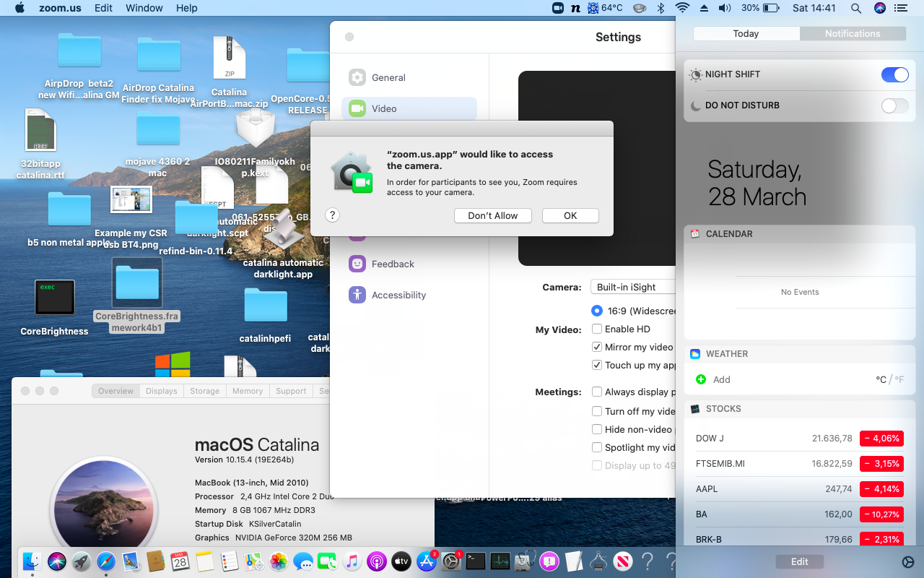Open Spotlight search magnifier
This screenshot has width=924, height=578.
(856, 8)
